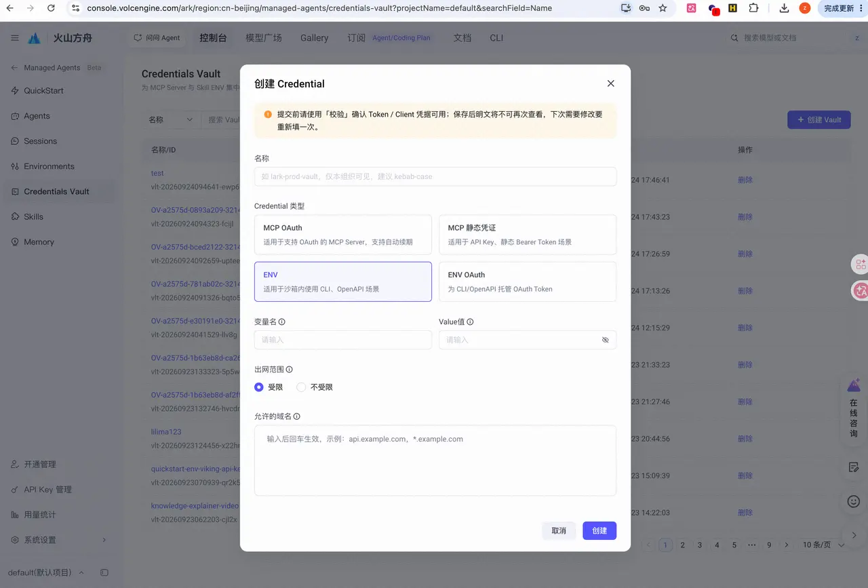Click the 名称 input field in dialog
This screenshot has width=868, height=588.
[435, 176]
